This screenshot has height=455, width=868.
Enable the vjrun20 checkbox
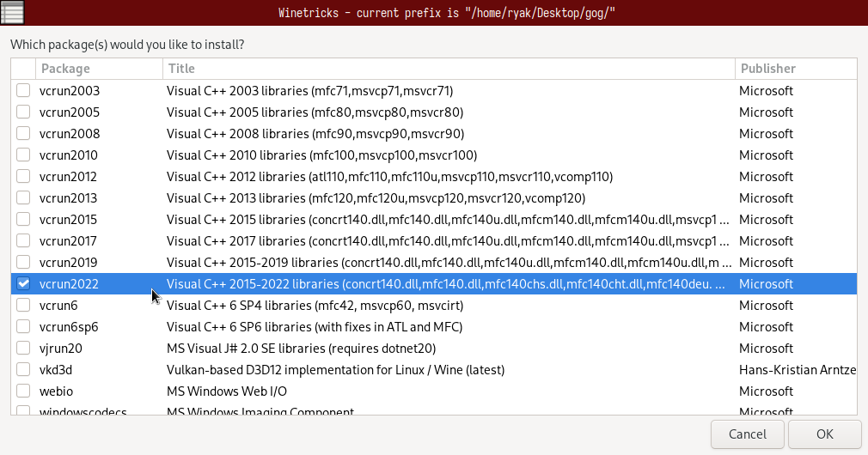point(23,349)
